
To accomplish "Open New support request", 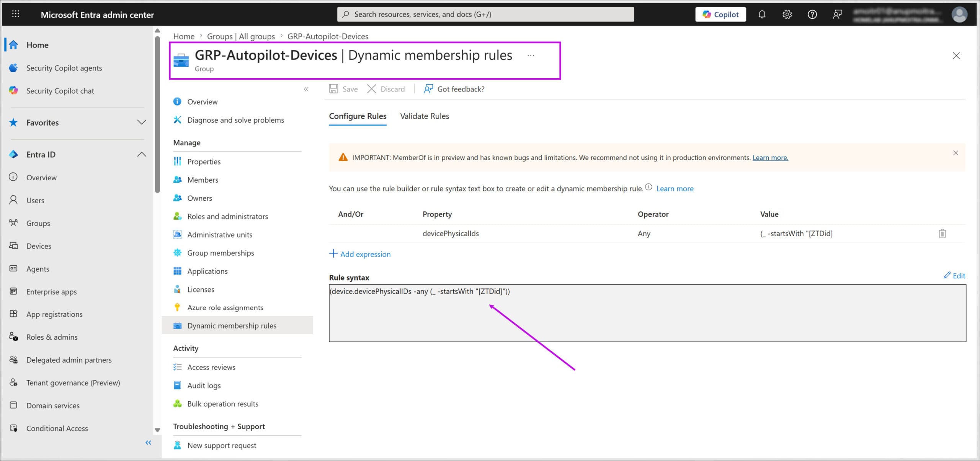I will point(222,445).
